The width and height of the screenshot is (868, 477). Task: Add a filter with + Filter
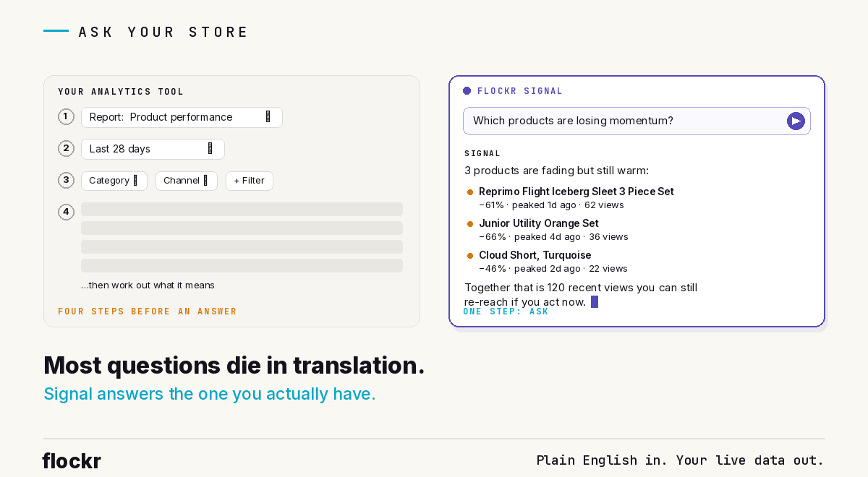(250, 181)
